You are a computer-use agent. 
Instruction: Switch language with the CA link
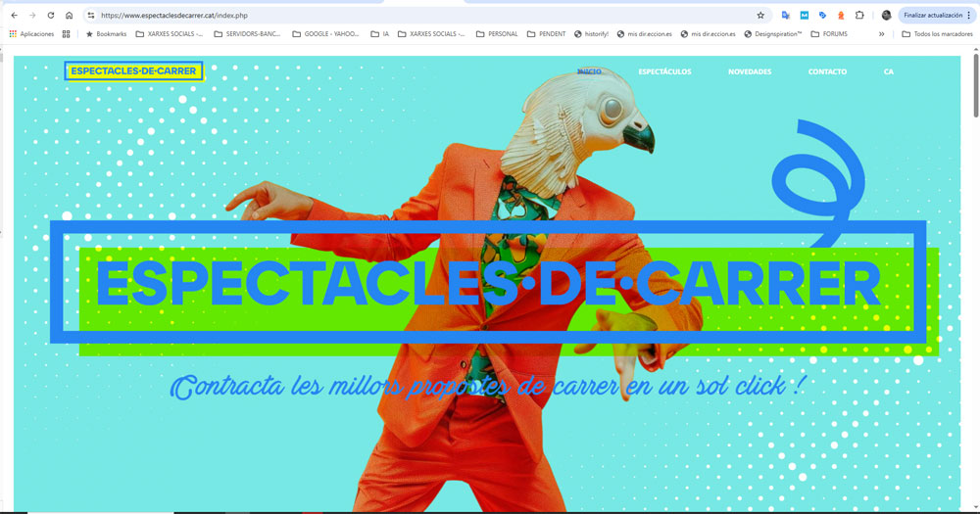888,71
